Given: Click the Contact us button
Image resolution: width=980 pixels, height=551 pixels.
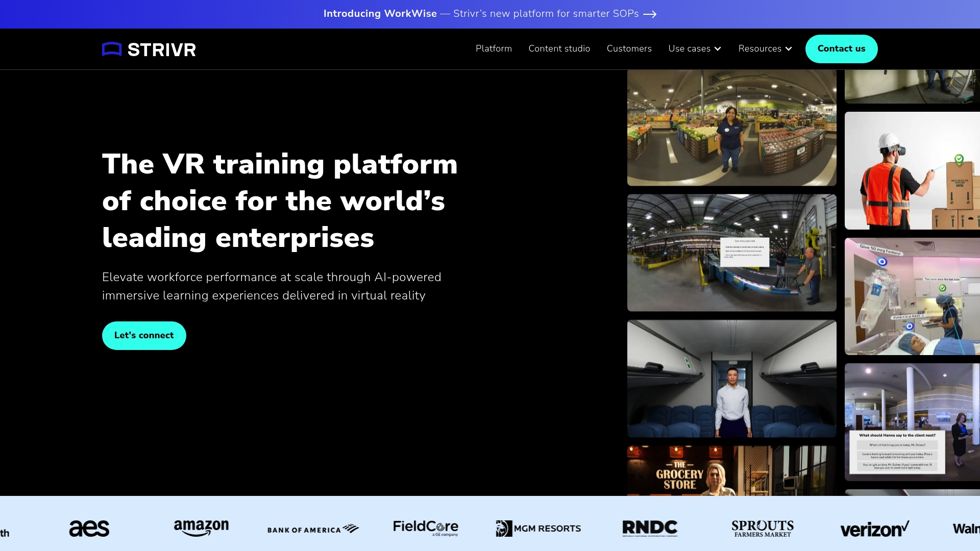Looking at the screenshot, I should click(x=841, y=48).
